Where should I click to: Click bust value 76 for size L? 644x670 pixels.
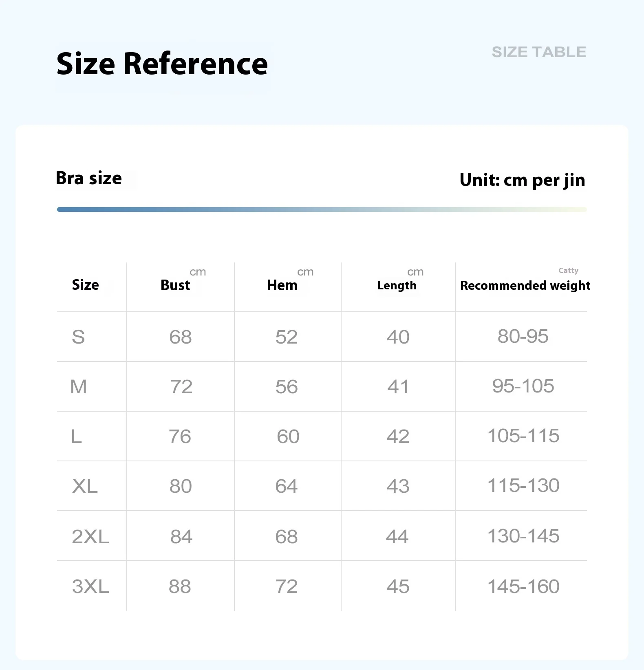pyautogui.click(x=180, y=437)
